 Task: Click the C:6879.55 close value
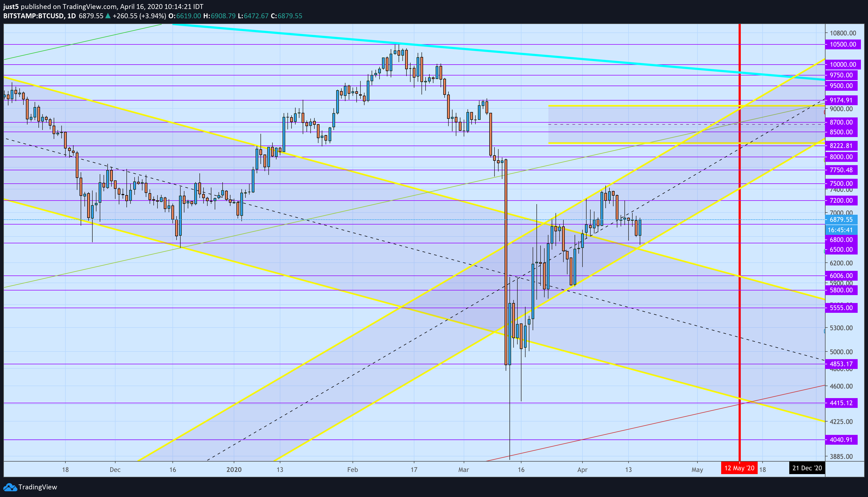(x=287, y=16)
